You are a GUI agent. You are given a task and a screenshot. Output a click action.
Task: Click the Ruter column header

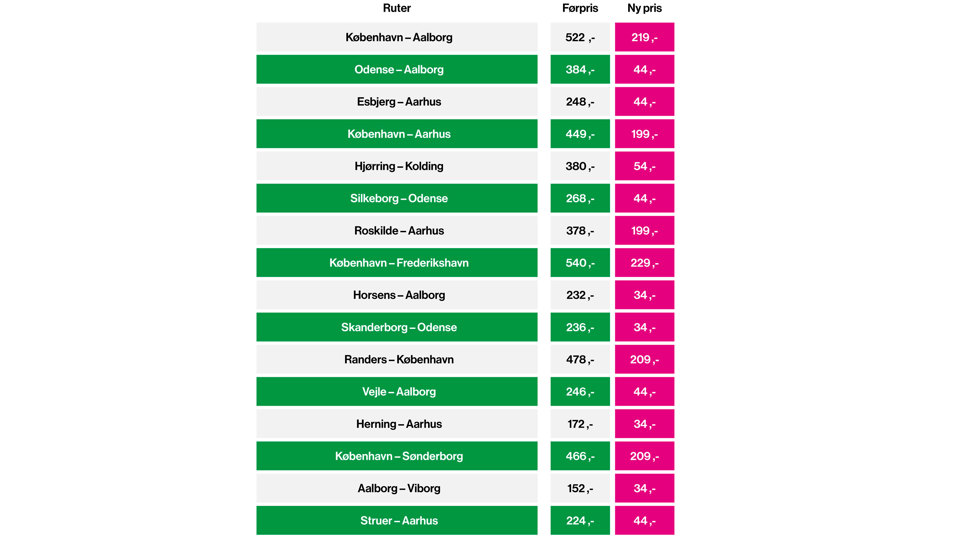pyautogui.click(x=397, y=9)
